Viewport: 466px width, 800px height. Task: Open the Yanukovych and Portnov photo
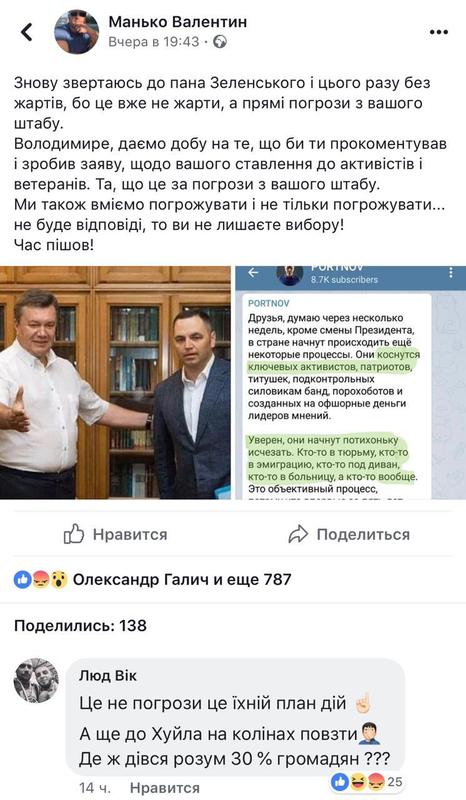(x=115, y=382)
